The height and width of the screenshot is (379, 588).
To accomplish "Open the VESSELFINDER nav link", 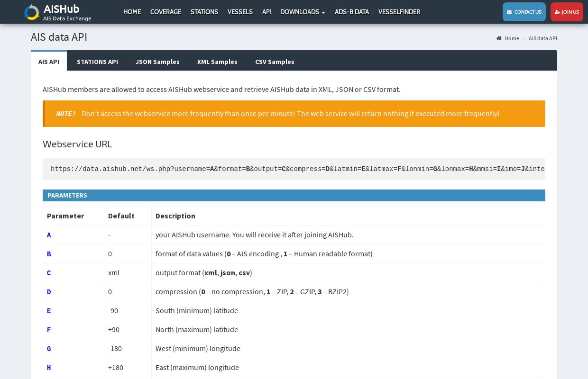I will (399, 12).
